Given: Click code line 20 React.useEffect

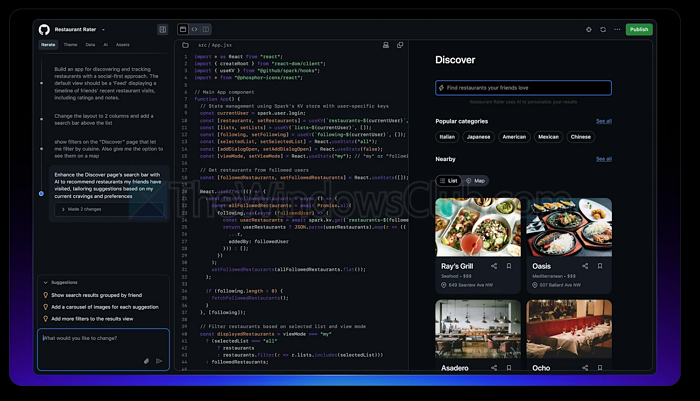Looking at the screenshot, I should (x=232, y=192).
